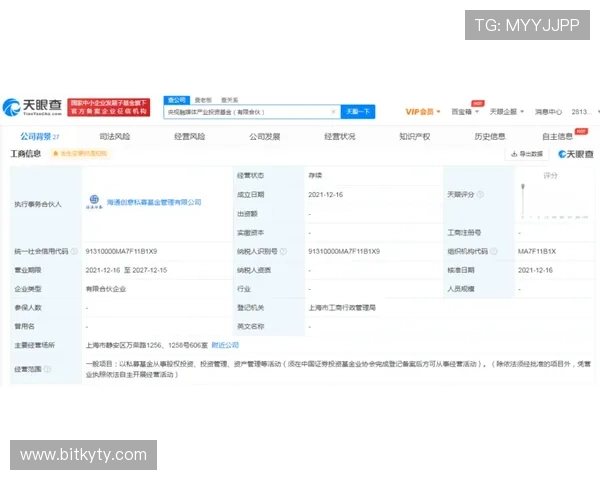Open the user account 2813 dropdown
Viewport: 600px width, 480px height.
coord(585,112)
